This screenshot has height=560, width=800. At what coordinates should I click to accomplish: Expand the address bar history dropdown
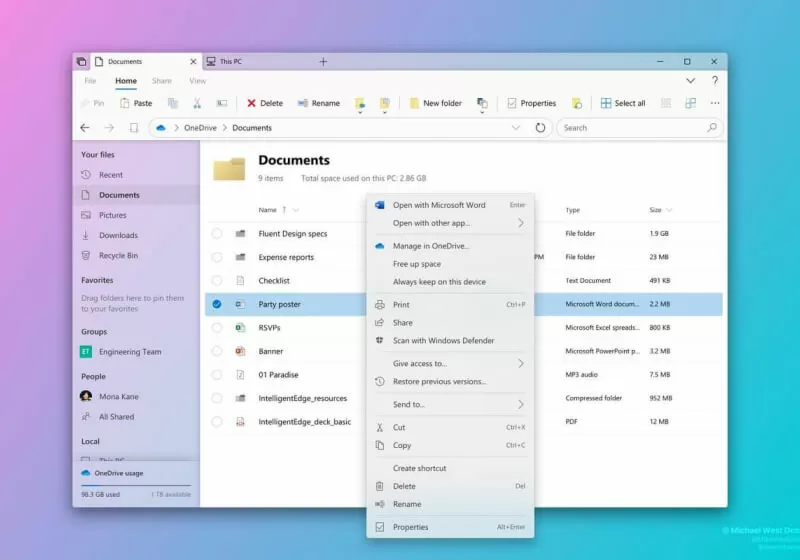tap(516, 128)
